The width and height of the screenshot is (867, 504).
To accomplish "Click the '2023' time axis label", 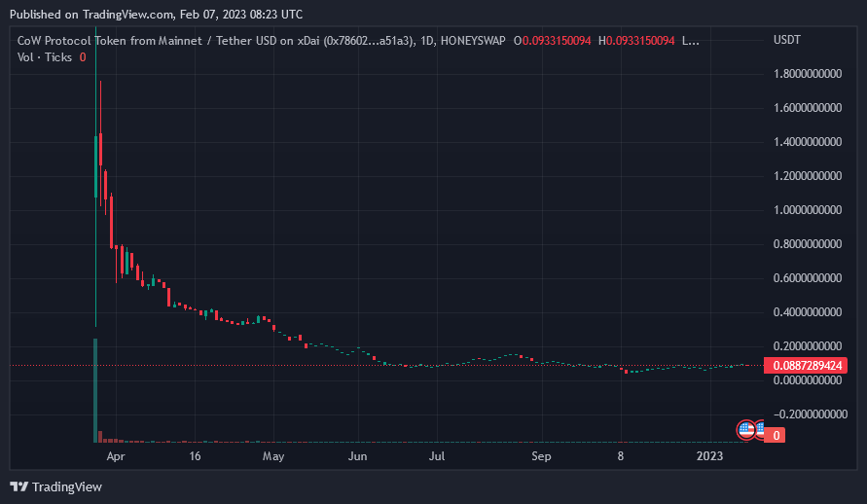I will [709, 456].
